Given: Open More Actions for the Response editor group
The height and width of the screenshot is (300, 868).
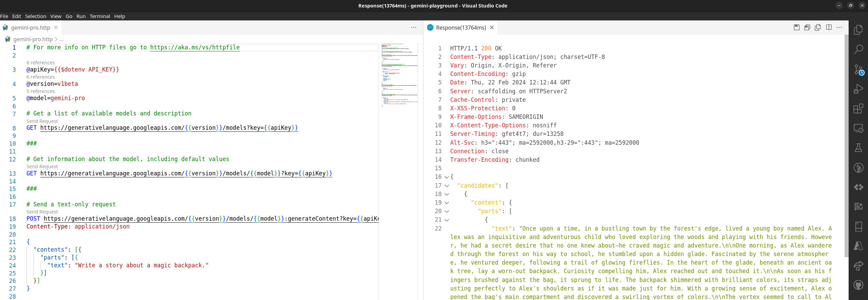Looking at the screenshot, I should [x=839, y=28].
